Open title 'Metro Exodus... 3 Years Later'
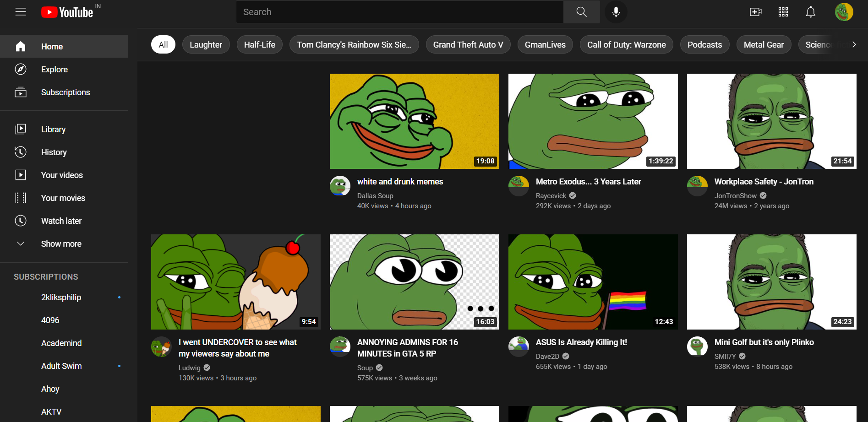Image resolution: width=868 pixels, height=422 pixels. tap(589, 182)
